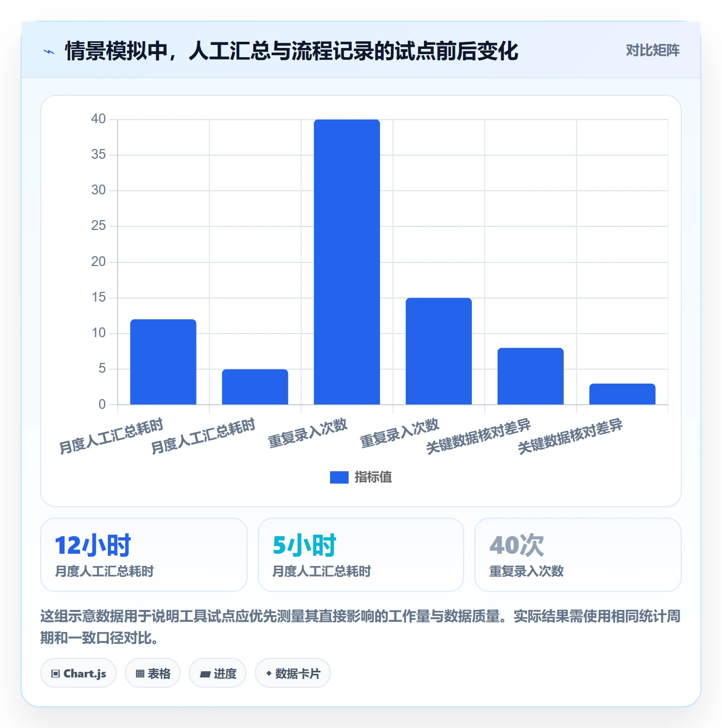722x728 pixels.
Task: Click the first bar with value 12
Action: (163, 362)
